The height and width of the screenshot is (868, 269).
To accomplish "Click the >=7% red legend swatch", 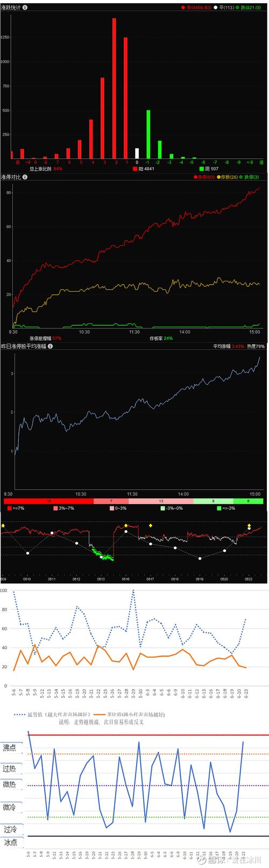I will pyautogui.click(x=9, y=508).
